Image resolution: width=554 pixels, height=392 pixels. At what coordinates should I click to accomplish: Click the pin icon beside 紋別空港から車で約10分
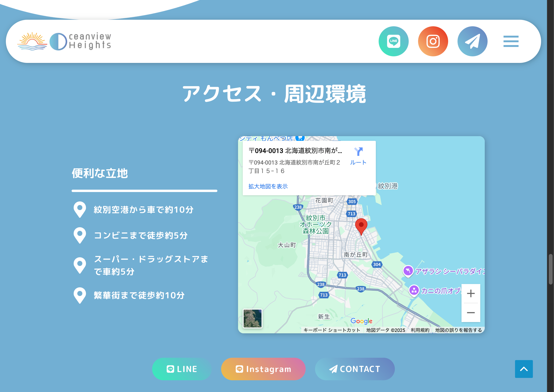coord(80,210)
